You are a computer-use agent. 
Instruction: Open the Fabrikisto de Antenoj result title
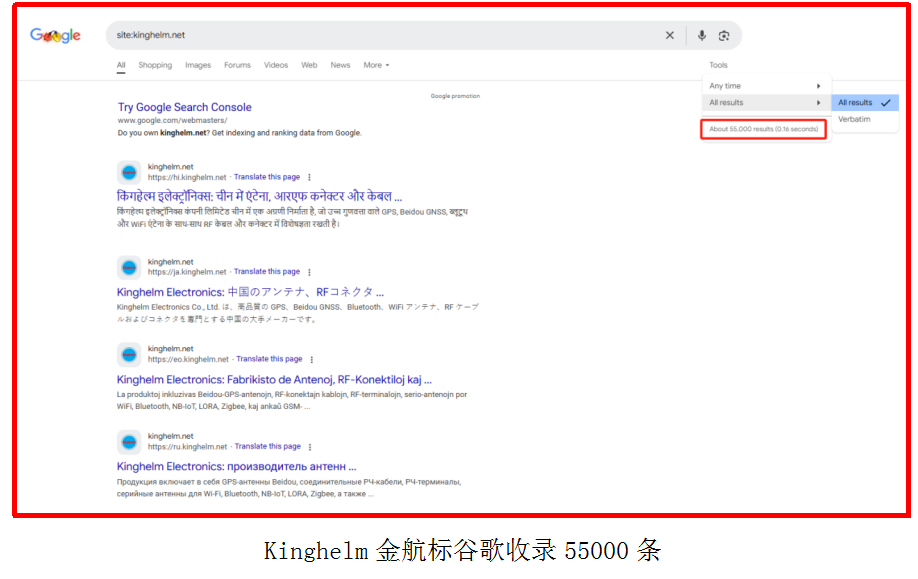click(x=274, y=379)
